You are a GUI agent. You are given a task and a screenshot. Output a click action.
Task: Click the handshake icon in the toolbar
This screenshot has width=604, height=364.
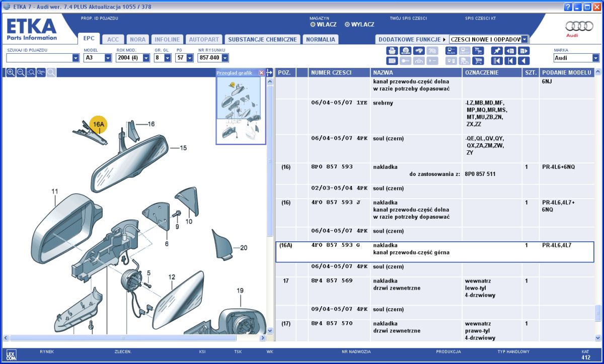[419, 51]
